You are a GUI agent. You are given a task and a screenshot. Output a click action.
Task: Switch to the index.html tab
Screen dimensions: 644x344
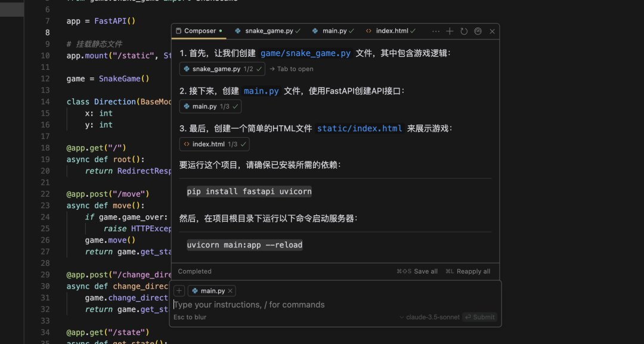pos(391,31)
